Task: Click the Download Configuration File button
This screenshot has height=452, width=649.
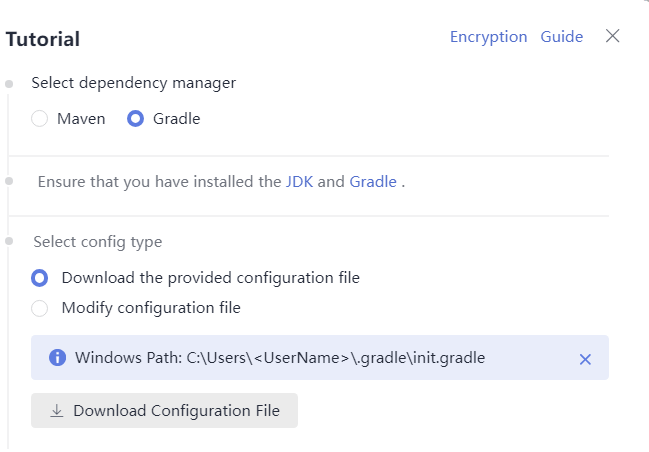Action: 164,411
